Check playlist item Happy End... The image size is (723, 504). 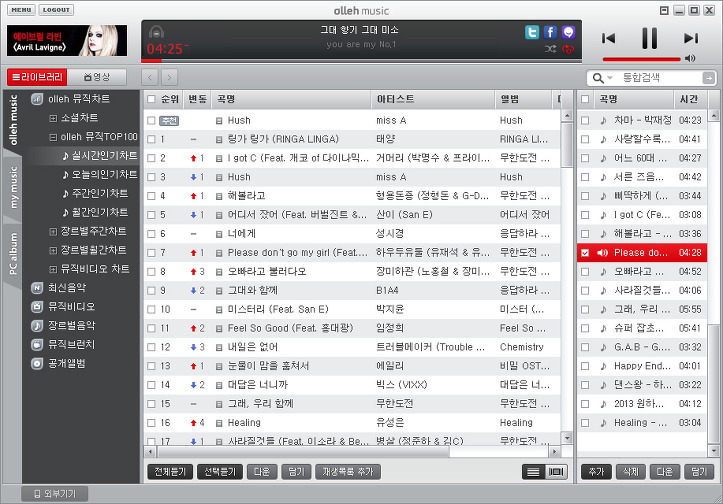(x=585, y=366)
